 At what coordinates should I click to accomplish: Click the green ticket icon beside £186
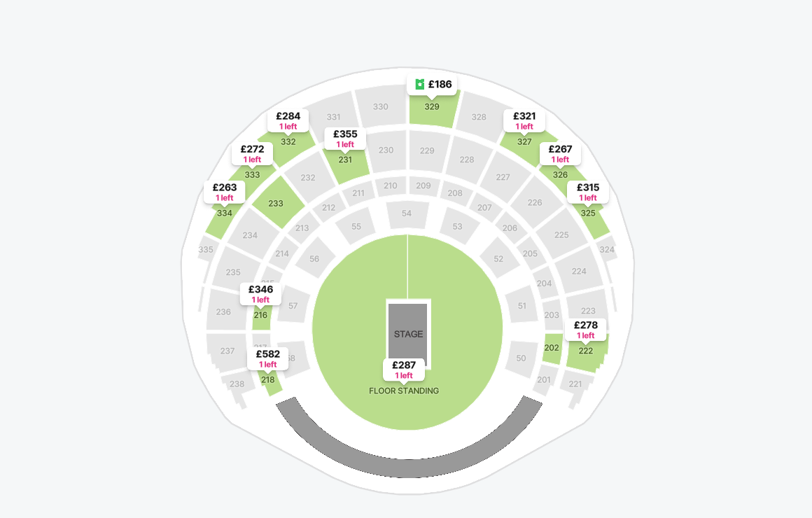(420, 84)
